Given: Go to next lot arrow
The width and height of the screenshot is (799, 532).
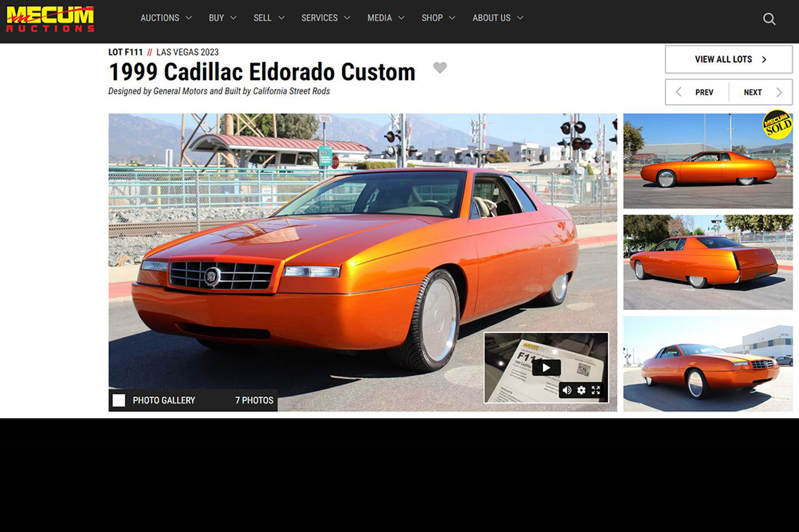Looking at the screenshot, I should point(779,92).
